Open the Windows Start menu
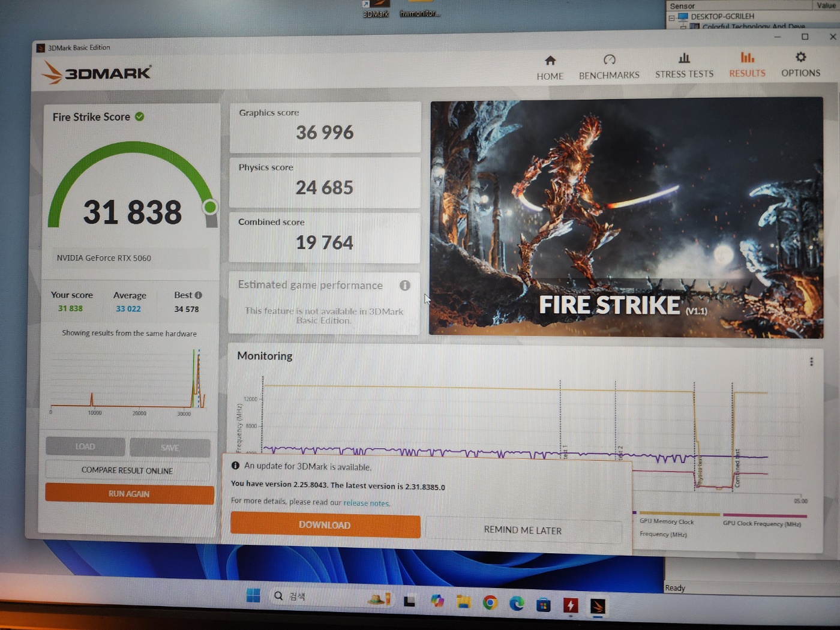The height and width of the screenshot is (630, 840). [253, 595]
